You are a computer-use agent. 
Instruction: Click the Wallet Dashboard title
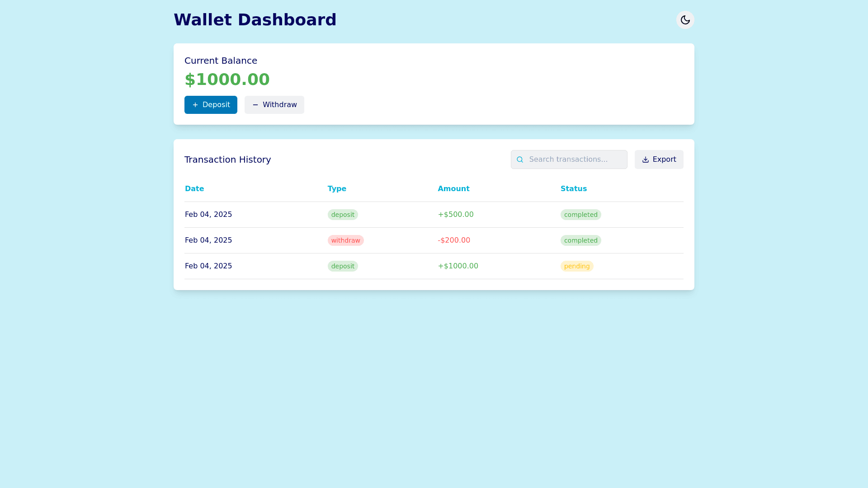255,20
